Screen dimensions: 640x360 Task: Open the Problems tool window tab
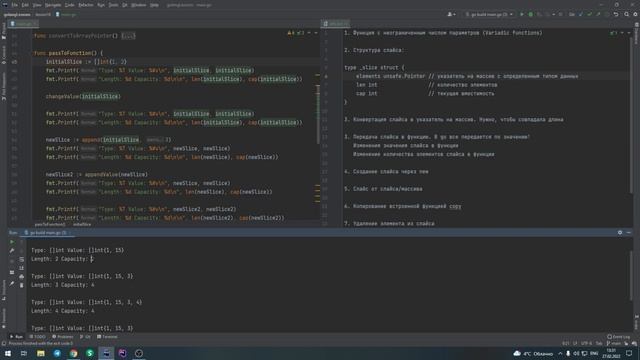tap(62, 337)
